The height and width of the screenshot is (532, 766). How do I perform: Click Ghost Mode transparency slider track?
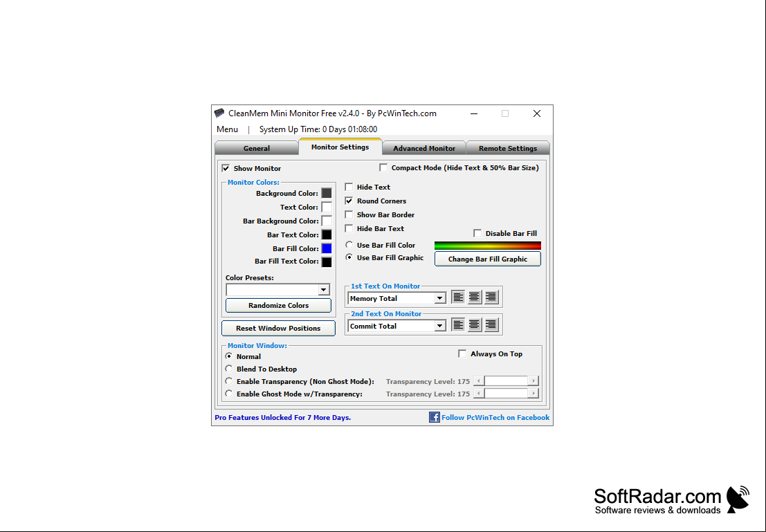[x=506, y=393]
